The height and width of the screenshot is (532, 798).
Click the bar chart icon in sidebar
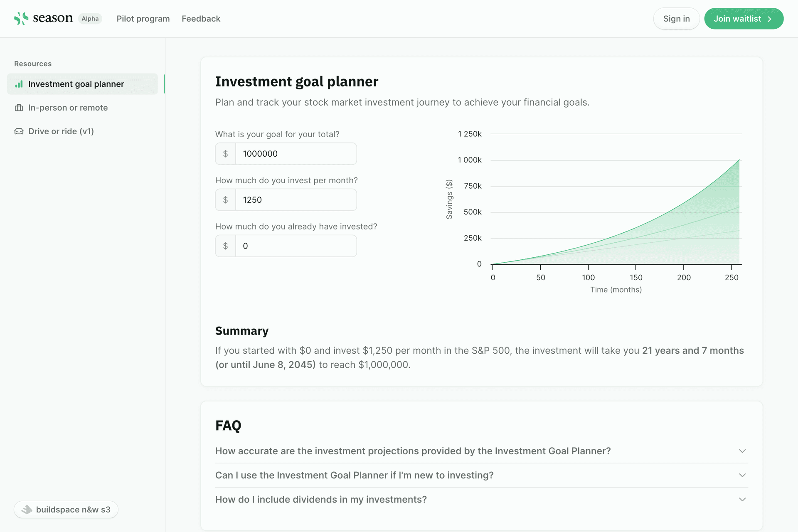tap(19, 84)
